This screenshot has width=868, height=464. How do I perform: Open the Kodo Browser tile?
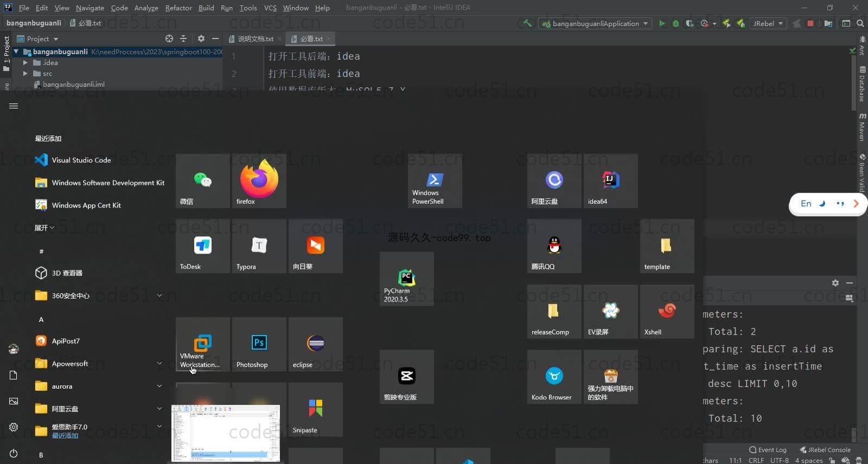[x=554, y=377]
